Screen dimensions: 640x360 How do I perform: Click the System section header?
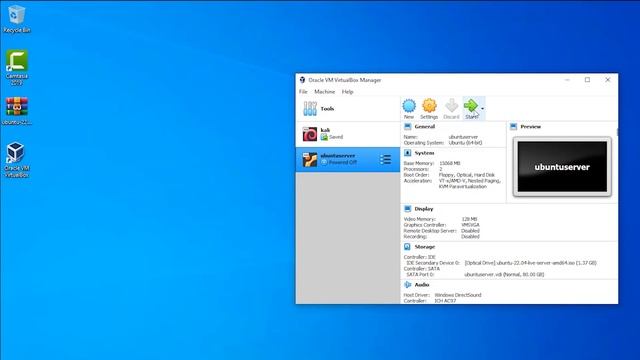point(424,153)
